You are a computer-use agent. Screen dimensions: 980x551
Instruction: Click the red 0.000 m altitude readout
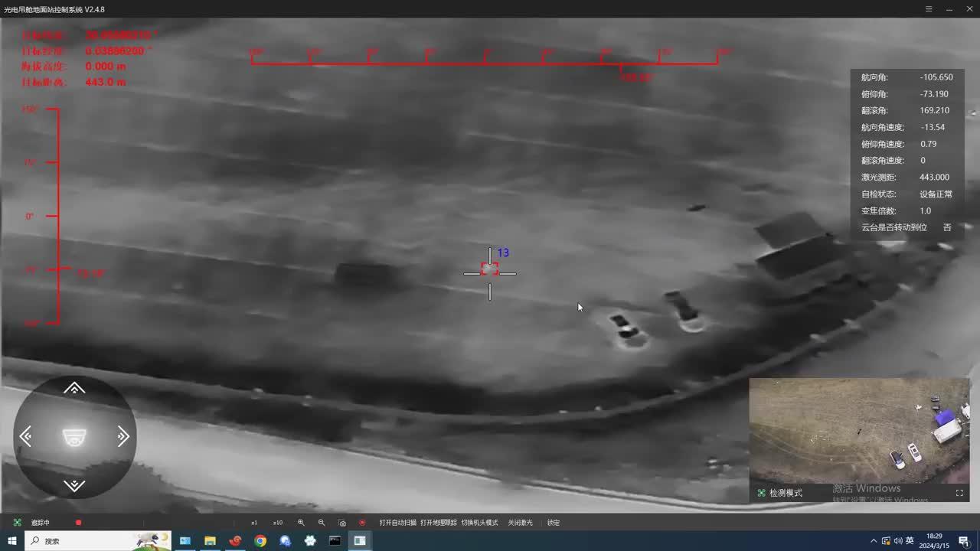pyautogui.click(x=106, y=67)
